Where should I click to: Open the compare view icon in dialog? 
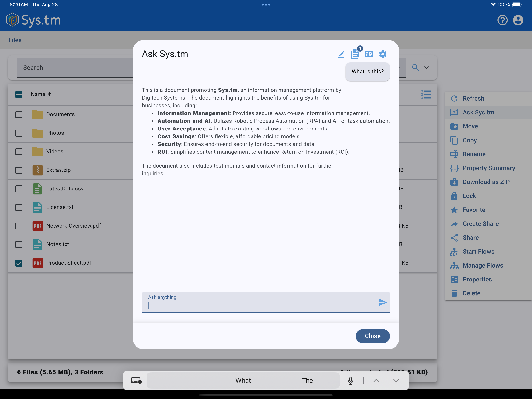(369, 54)
